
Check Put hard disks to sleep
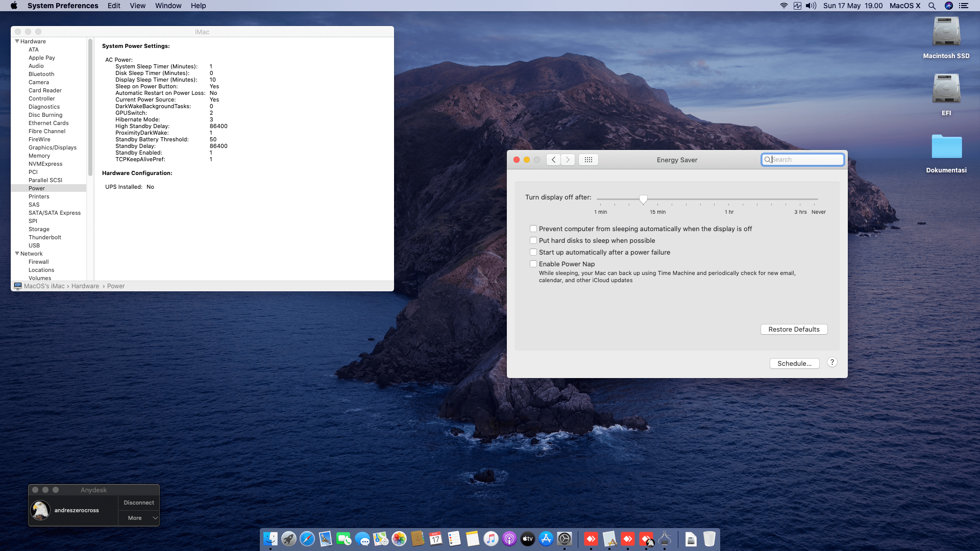click(533, 240)
